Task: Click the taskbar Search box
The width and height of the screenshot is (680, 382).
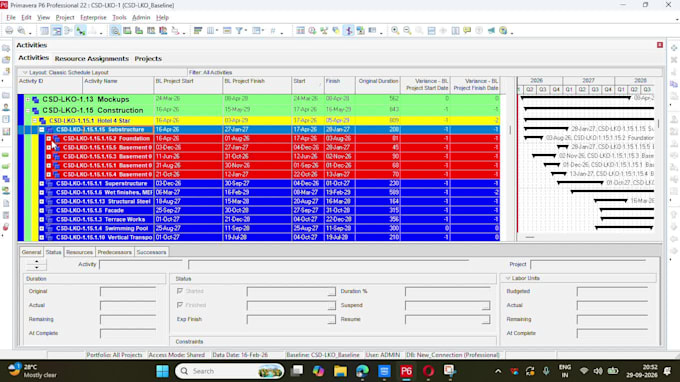Action: click(229, 371)
